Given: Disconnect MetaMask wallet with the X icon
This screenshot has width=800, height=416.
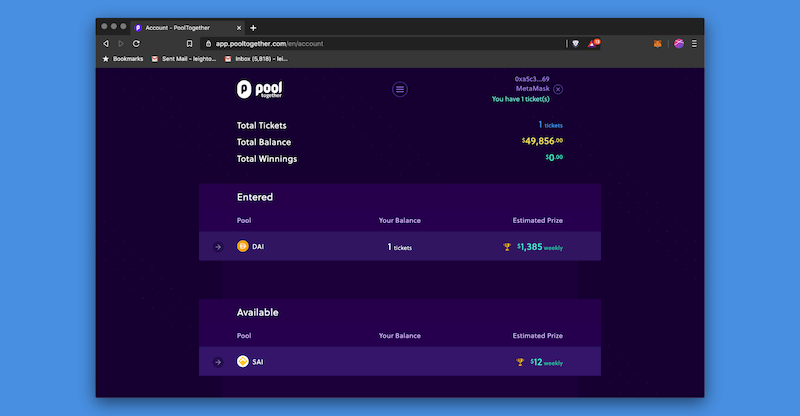Looking at the screenshot, I should pyautogui.click(x=558, y=89).
